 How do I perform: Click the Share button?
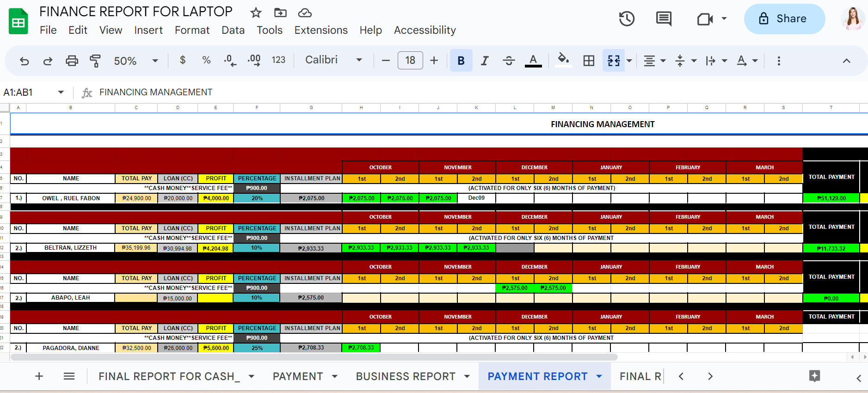pos(784,19)
